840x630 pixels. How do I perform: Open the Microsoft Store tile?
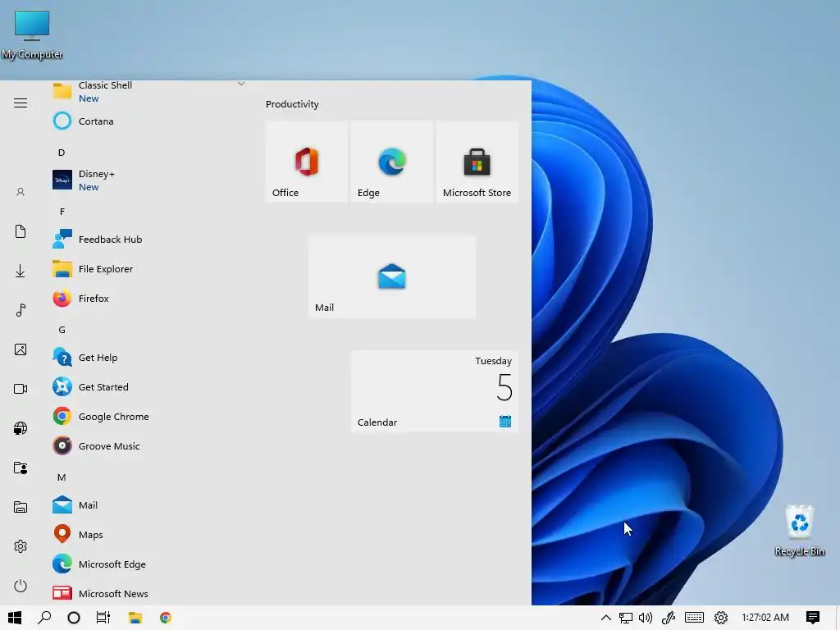tap(477, 162)
